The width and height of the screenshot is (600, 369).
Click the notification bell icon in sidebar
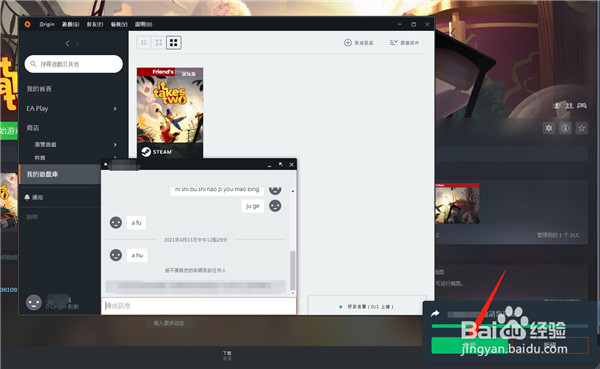pos(27,197)
